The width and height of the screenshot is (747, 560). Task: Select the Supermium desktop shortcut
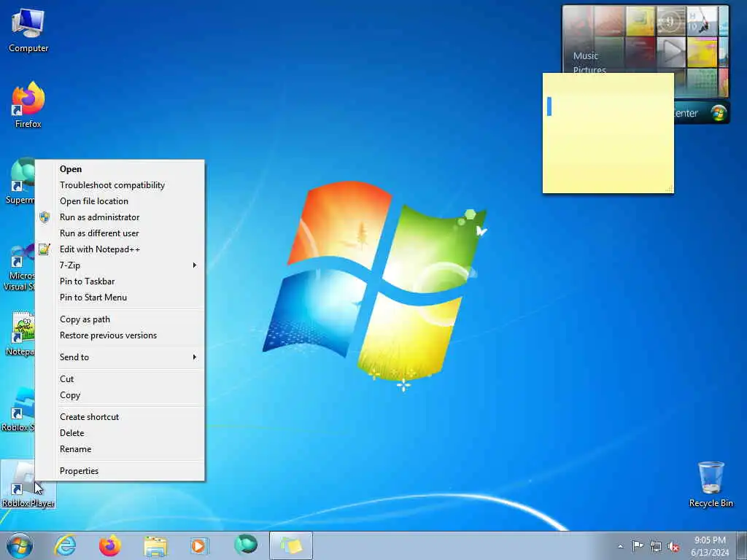(19, 181)
